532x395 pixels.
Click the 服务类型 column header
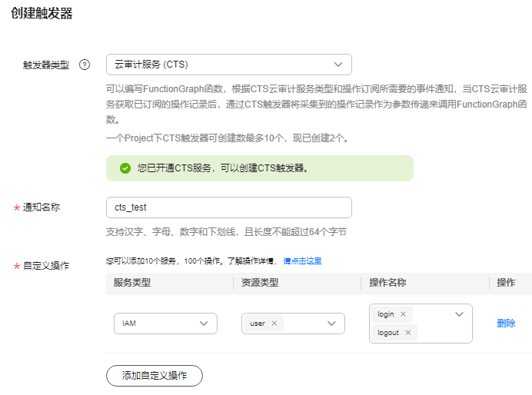132,283
